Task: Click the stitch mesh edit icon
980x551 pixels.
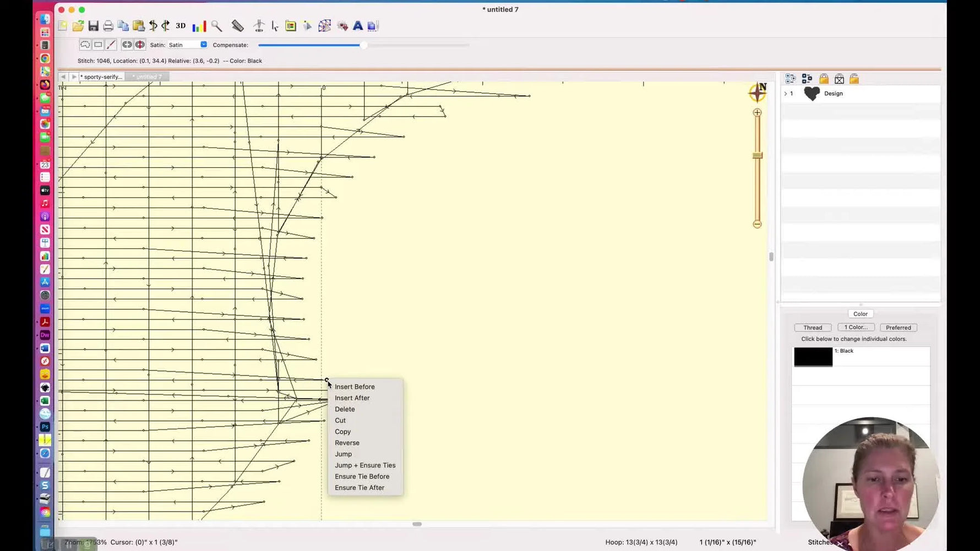Action: pos(325,26)
